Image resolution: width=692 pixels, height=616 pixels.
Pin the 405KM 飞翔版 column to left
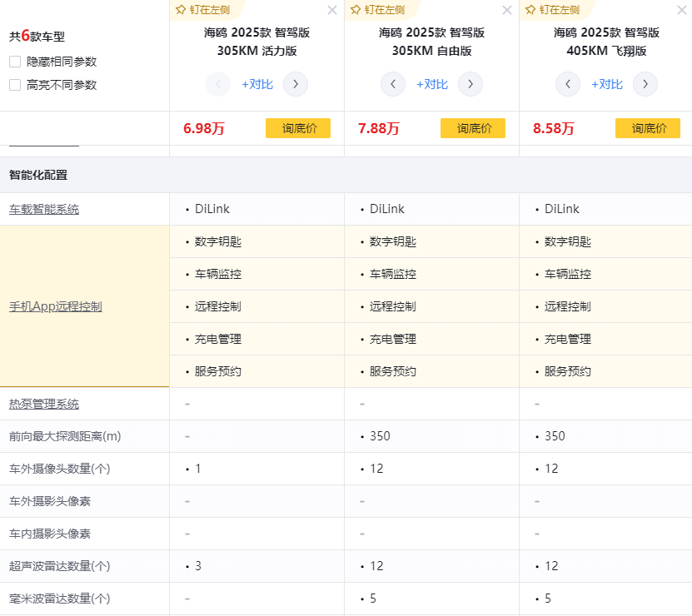coord(553,10)
